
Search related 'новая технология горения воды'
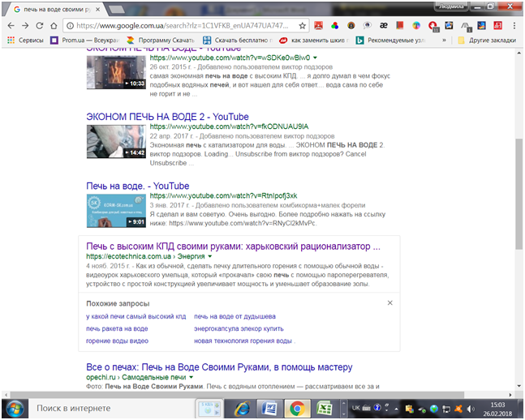[243, 341]
